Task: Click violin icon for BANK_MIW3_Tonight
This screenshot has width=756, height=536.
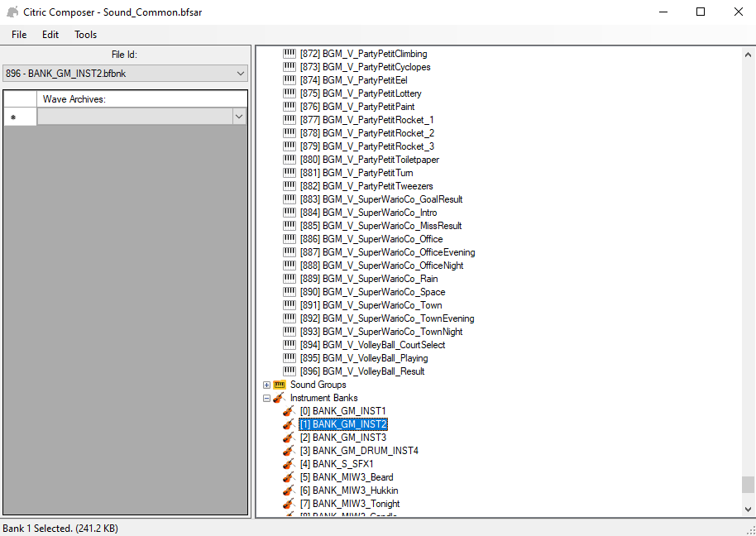Action: pyautogui.click(x=289, y=504)
